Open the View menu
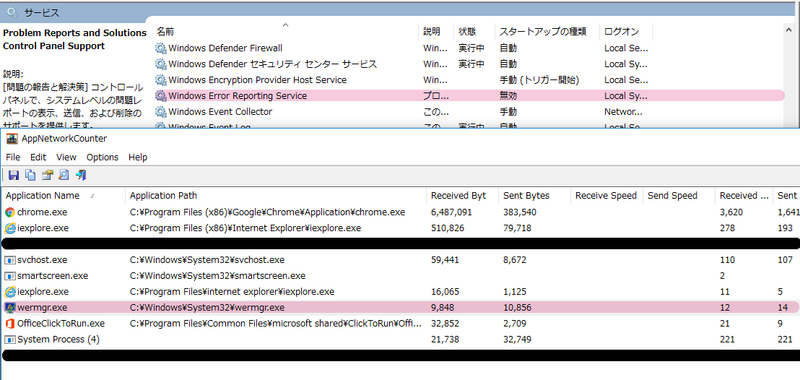 coord(66,157)
